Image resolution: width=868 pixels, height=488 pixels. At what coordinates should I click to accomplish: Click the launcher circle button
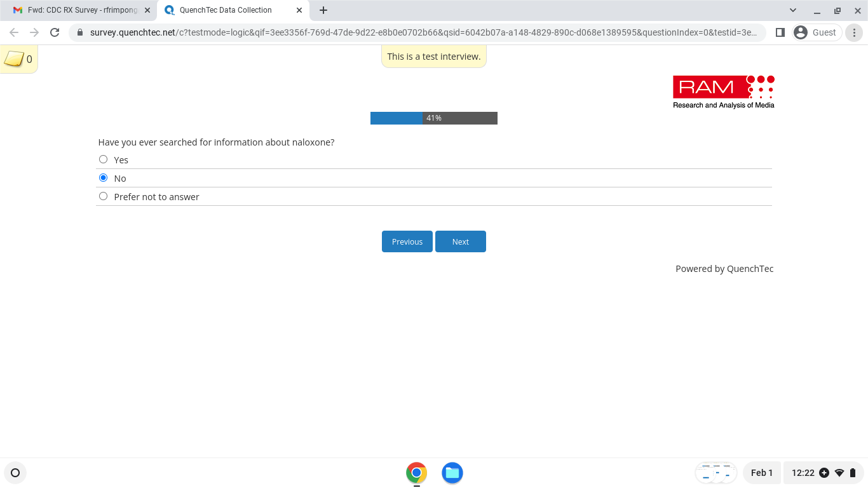click(x=15, y=473)
